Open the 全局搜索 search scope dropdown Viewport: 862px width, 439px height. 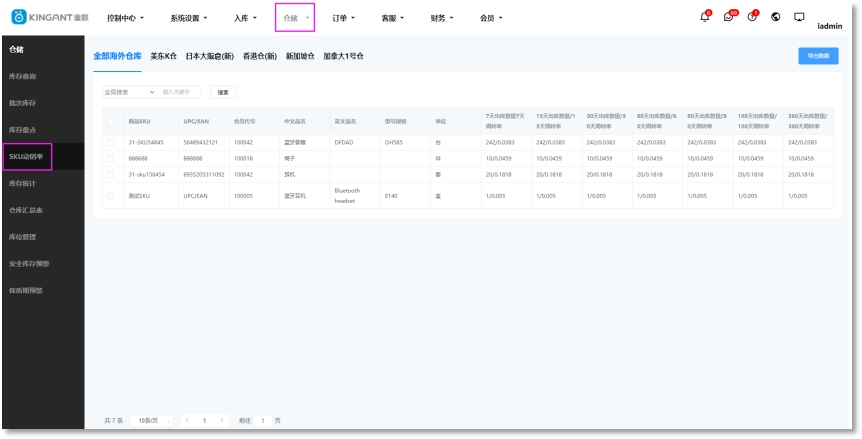[129, 92]
